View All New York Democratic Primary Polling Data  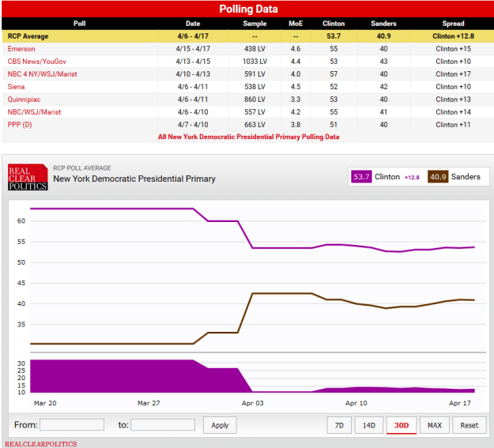pos(249,137)
